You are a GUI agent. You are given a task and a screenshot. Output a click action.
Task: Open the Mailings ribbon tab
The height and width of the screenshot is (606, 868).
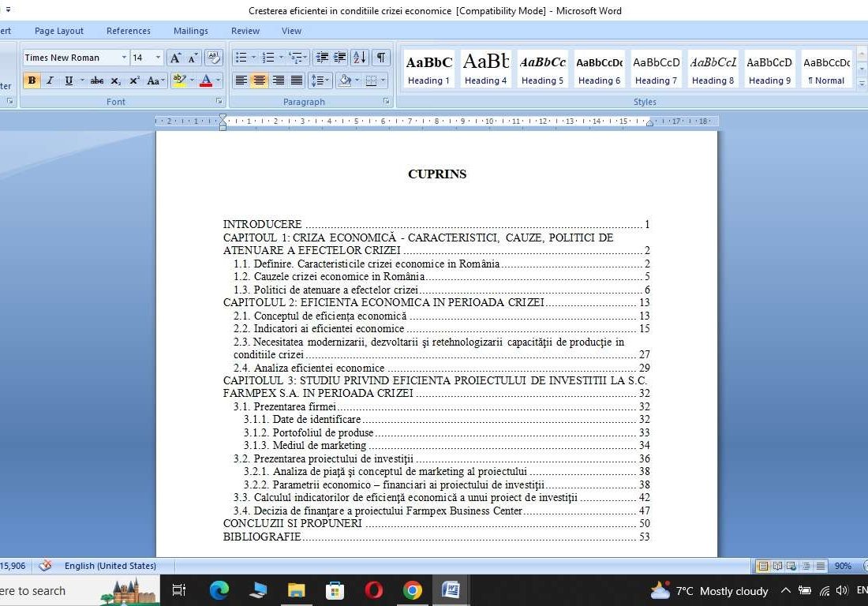[x=190, y=31]
